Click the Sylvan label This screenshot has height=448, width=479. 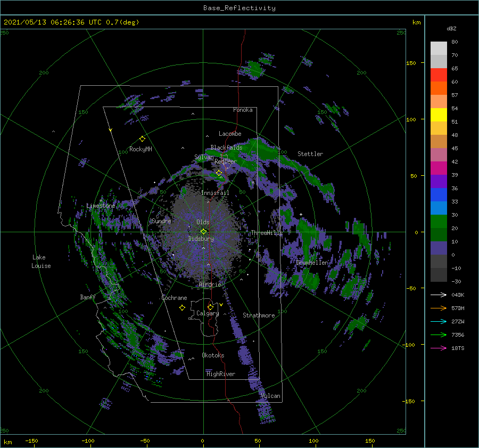204,157
